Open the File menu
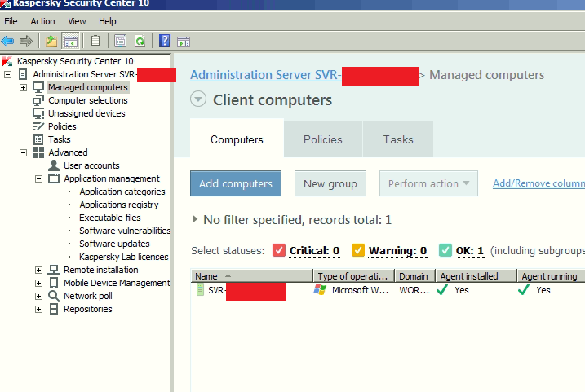585x392 pixels. pos(11,21)
